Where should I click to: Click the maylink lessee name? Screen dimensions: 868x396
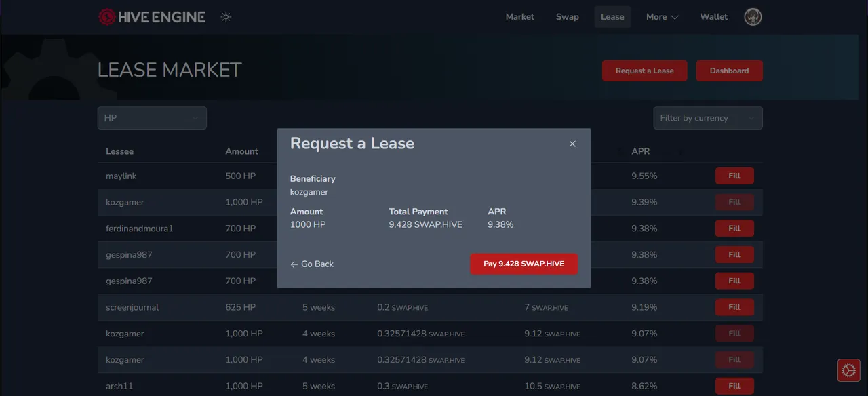(x=121, y=176)
